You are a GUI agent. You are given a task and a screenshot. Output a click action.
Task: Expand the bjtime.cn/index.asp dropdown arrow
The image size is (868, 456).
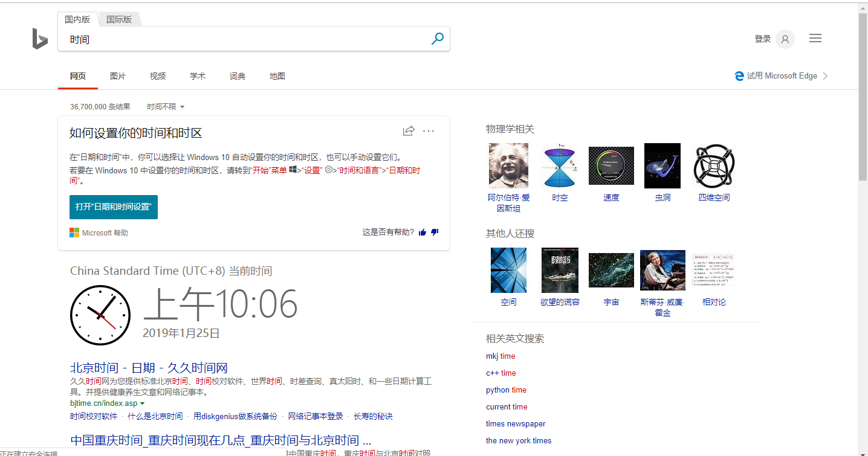click(x=142, y=403)
